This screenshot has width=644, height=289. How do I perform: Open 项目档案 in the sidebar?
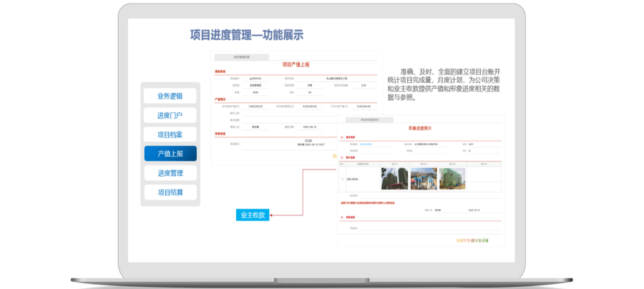click(x=170, y=134)
